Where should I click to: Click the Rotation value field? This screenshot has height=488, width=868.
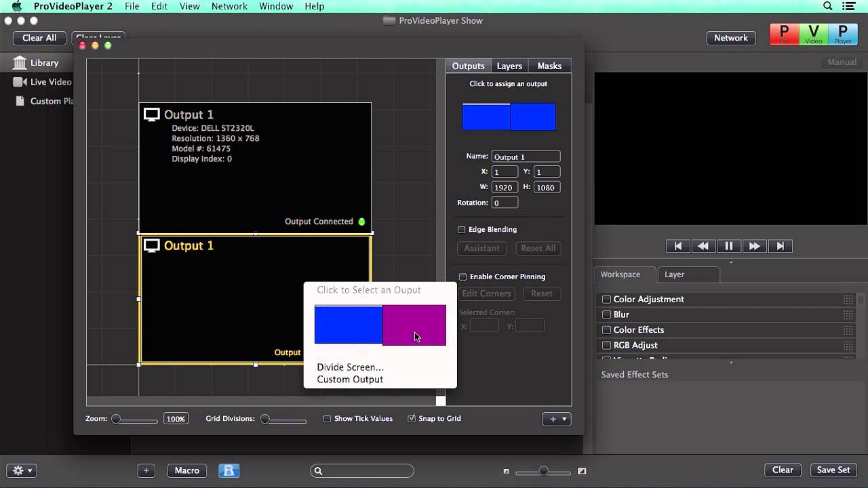click(505, 203)
